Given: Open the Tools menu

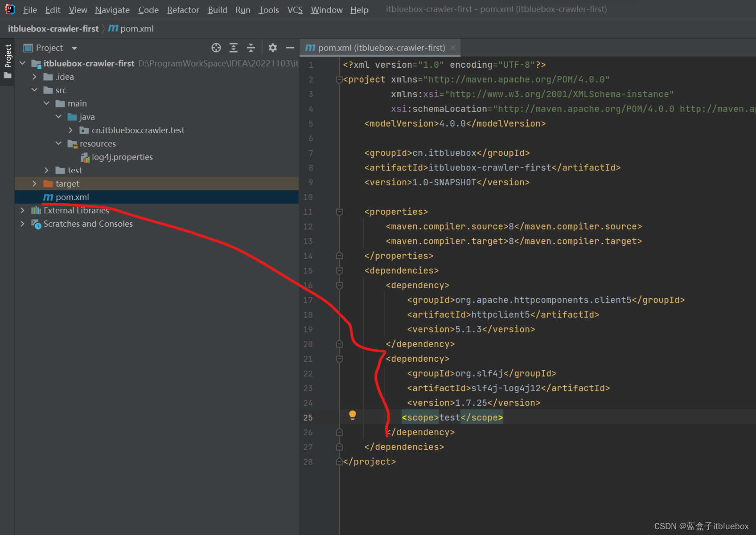Looking at the screenshot, I should 269,10.
